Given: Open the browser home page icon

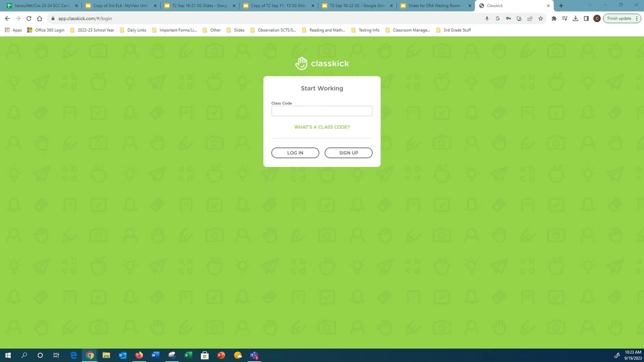Looking at the screenshot, I should [x=40, y=19].
